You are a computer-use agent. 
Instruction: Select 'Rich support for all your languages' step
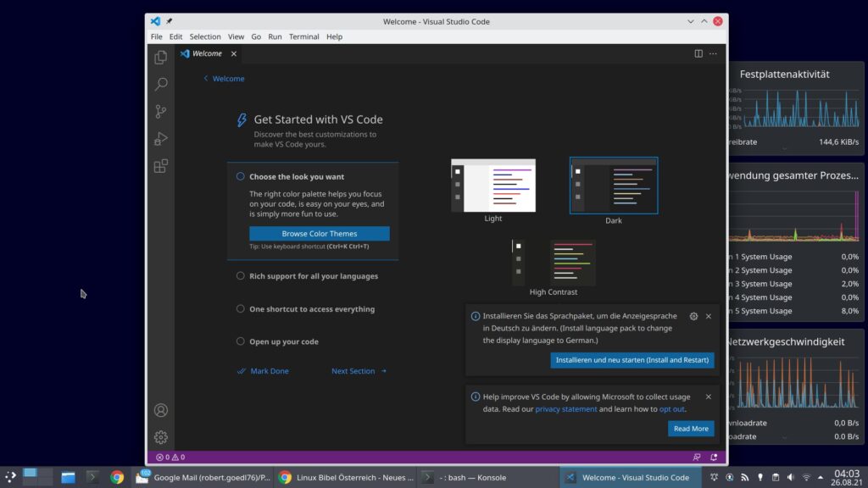pyautogui.click(x=314, y=276)
